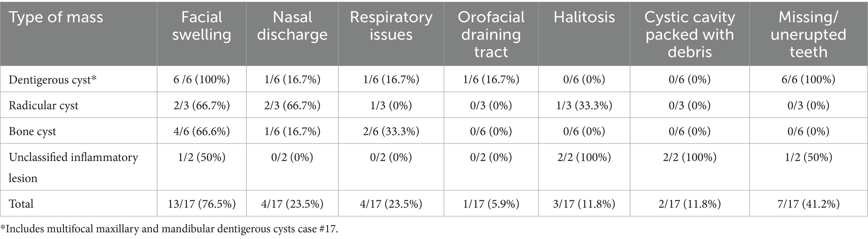Click the "Nasal discharge" header cell

coord(292,26)
